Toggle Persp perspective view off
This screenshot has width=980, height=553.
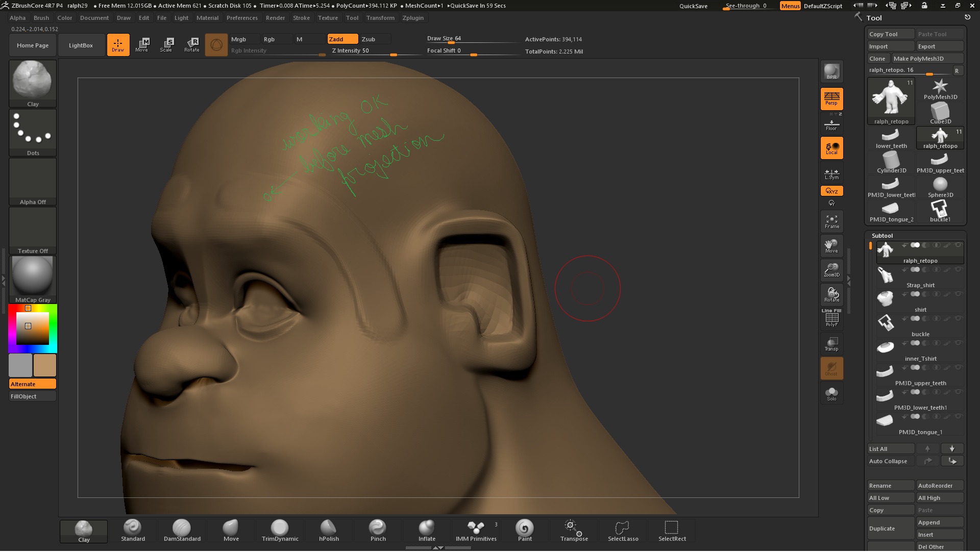coord(831,98)
